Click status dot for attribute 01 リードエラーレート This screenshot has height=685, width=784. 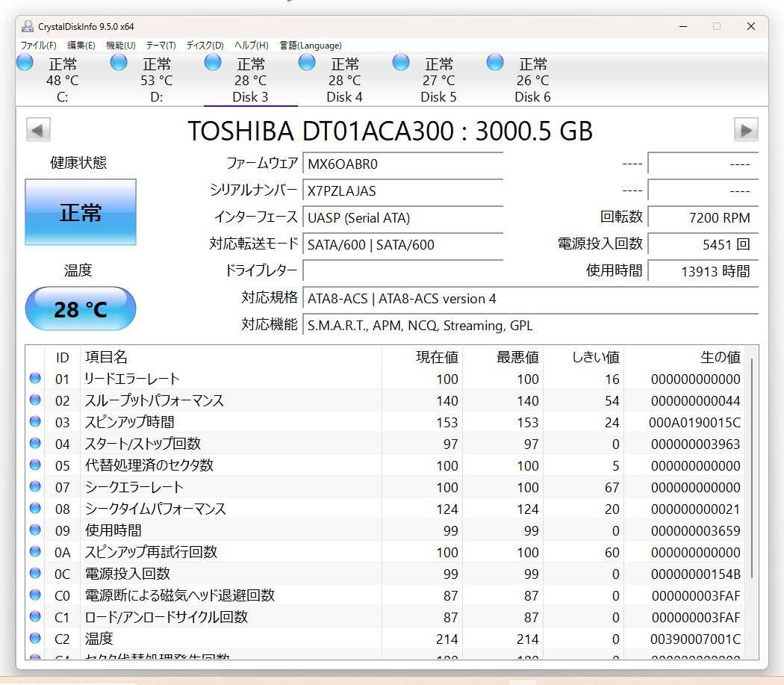(35, 378)
